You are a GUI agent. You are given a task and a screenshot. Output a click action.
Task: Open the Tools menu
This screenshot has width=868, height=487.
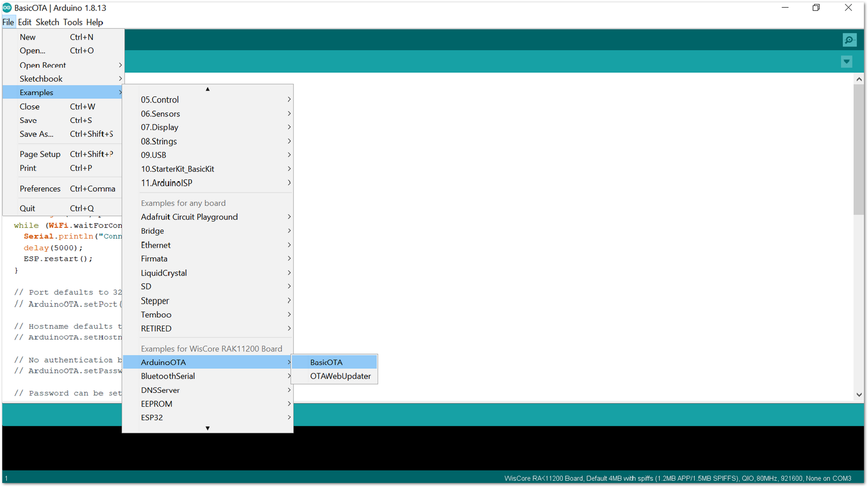click(73, 22)
